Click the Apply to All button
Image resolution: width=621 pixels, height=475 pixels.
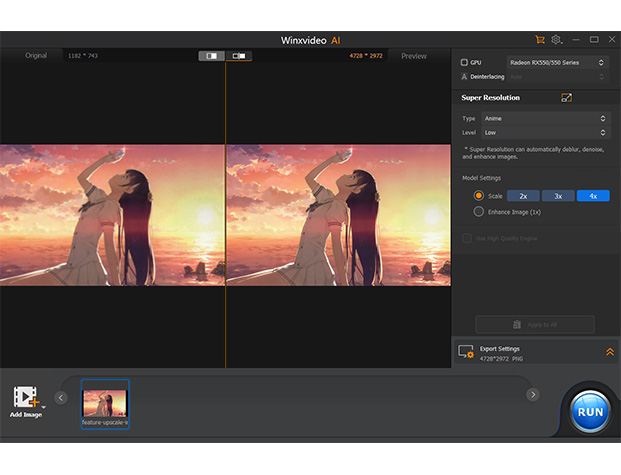click(x=535, y=324)
